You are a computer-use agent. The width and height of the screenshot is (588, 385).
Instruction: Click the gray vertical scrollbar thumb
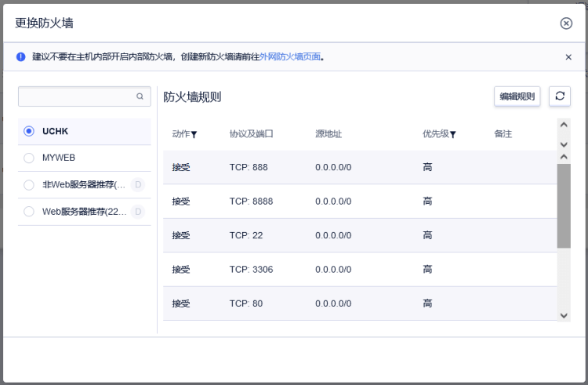[x=564, y=205]
